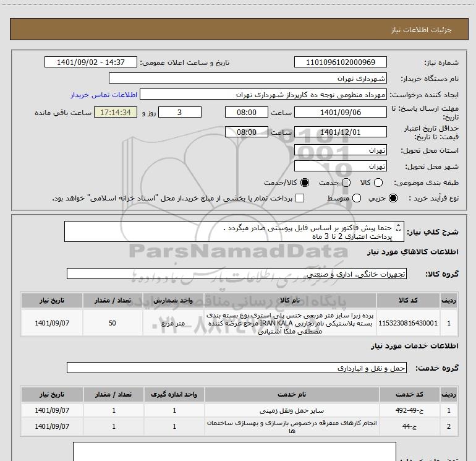Click the response deadline time 08:00 field
This screenshot has height=461, width=476.
247,112
